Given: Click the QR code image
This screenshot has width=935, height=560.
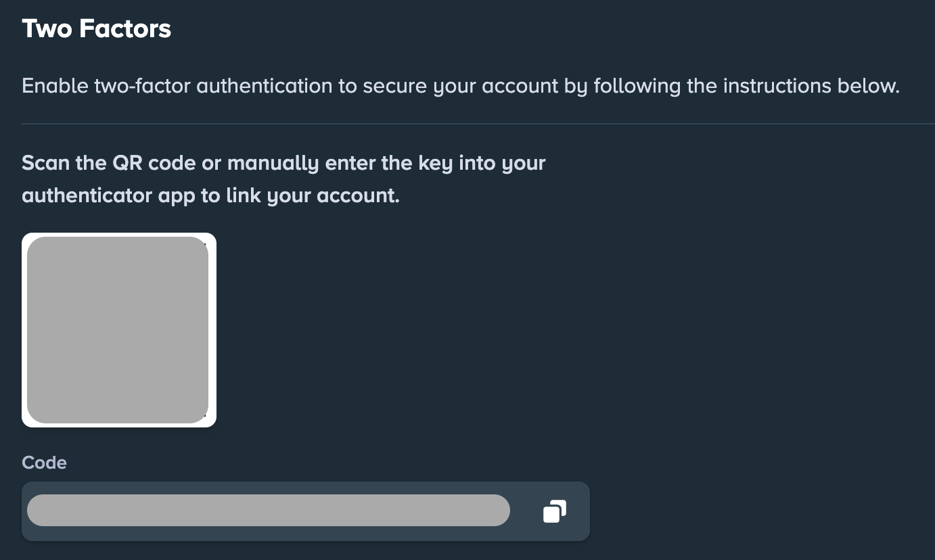Looking at the screenshot, I should click(118, 330).
